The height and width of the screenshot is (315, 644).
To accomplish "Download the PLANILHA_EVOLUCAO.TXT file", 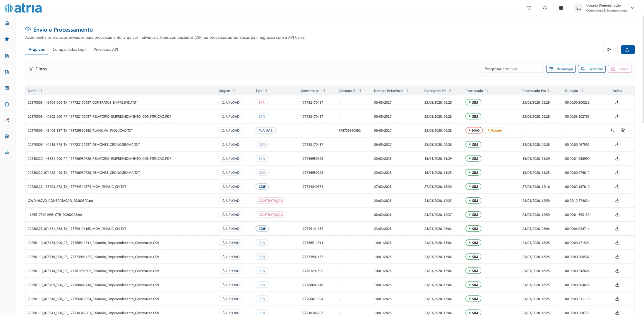I will (612, 131).
